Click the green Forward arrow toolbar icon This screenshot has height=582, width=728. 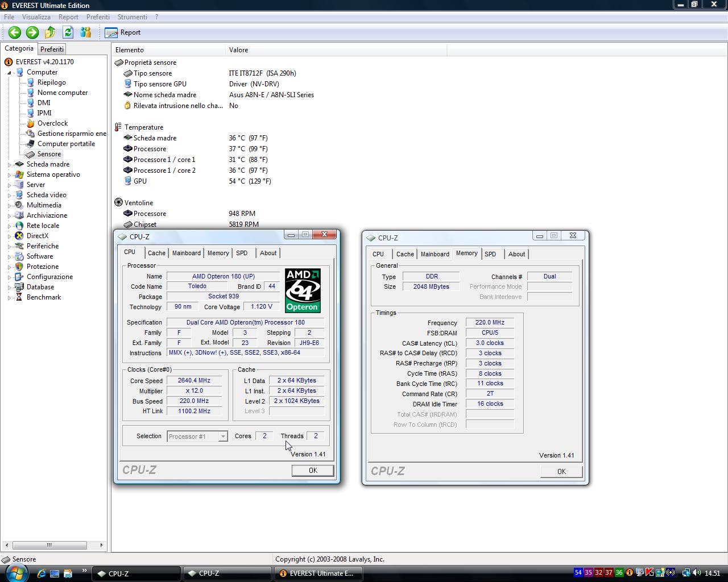(32, 32)
